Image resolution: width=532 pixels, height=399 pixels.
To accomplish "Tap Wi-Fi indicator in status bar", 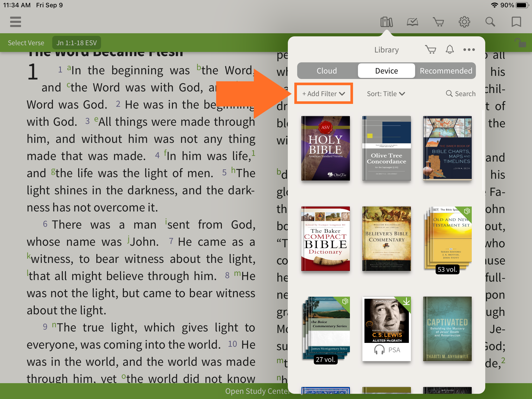I will (494, 5).
